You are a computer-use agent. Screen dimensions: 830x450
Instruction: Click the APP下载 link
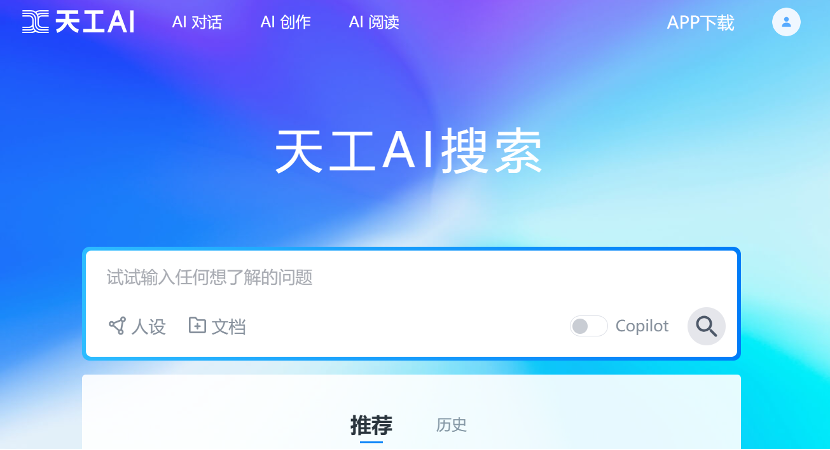pyautogui.click(x=700, y=23)
